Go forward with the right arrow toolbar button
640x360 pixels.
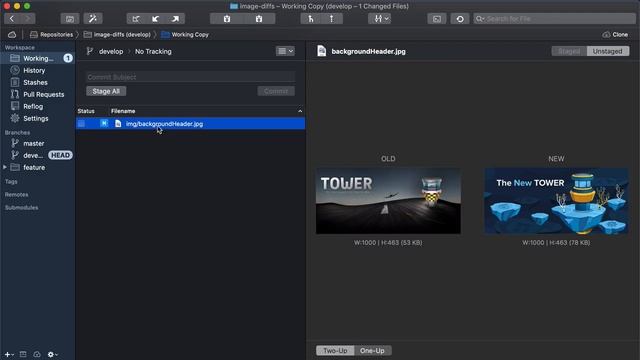pos(28,19)
